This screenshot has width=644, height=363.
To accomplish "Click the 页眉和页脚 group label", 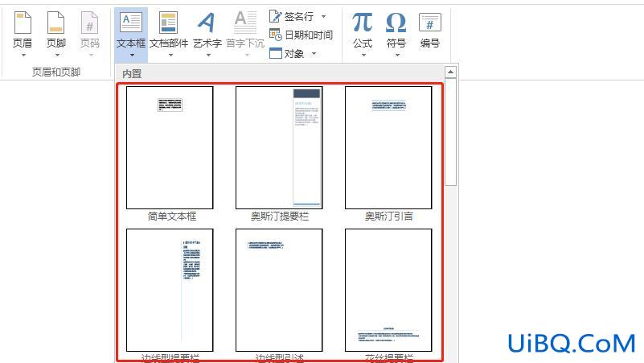I will 56,72.
